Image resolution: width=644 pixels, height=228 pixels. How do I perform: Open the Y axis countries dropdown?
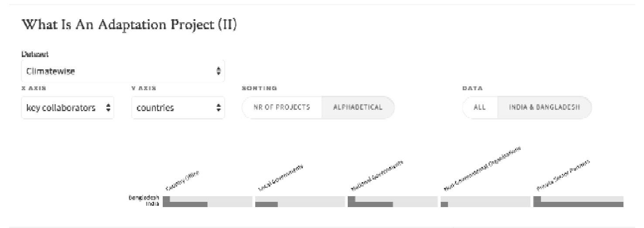coord(178,108)
